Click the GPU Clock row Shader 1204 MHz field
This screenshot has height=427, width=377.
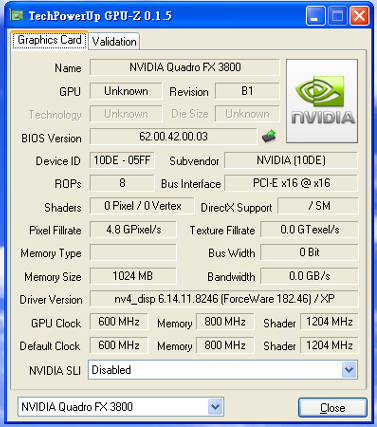[x=329, y=322]
